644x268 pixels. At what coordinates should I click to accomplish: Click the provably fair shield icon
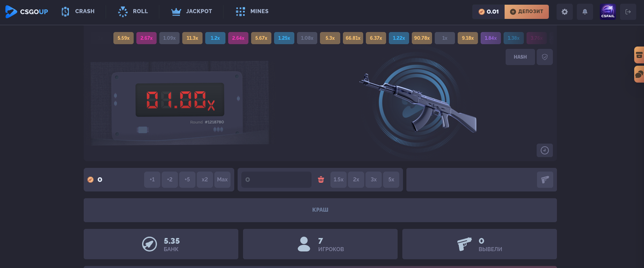545,57
